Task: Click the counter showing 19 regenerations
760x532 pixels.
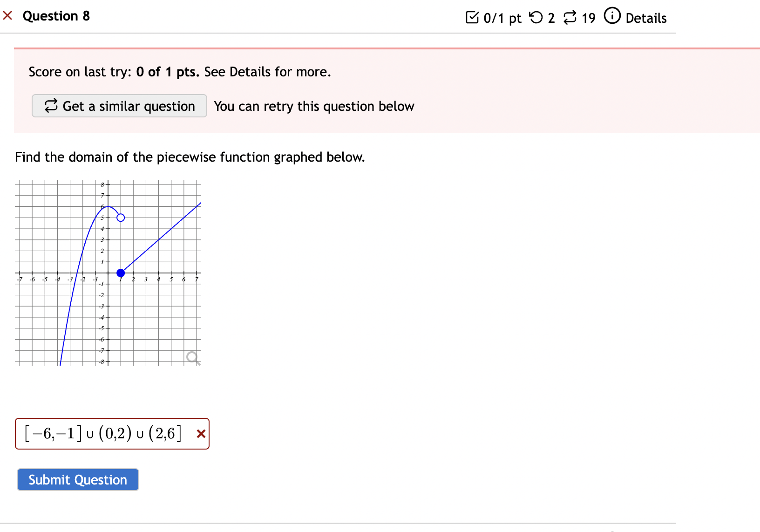Action: (588, 18)
